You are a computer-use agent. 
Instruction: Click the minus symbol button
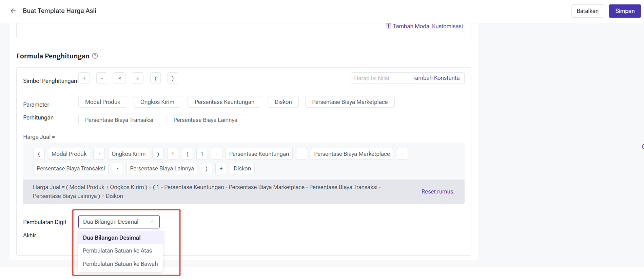coord(102,78)
